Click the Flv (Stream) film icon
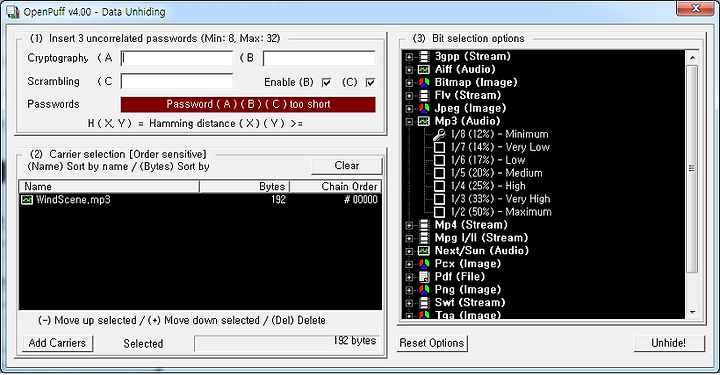Viewport: 720px width, 375px height. 424,95
